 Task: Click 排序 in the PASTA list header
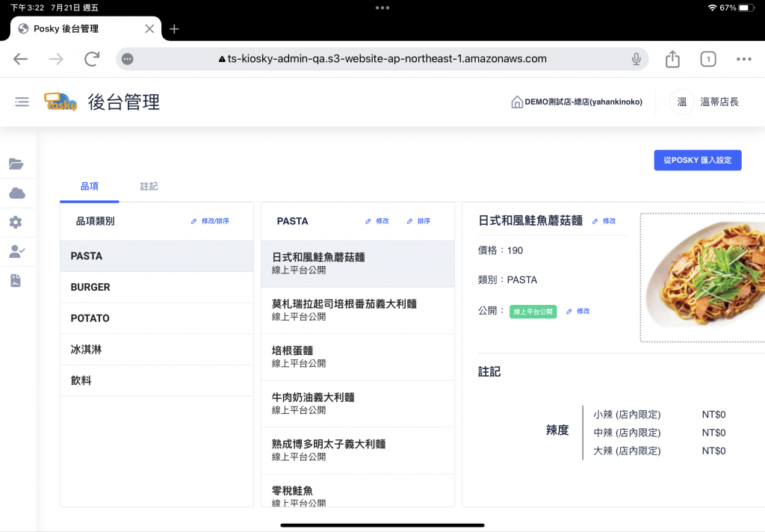pyautogui.click(x=418, y=221)
